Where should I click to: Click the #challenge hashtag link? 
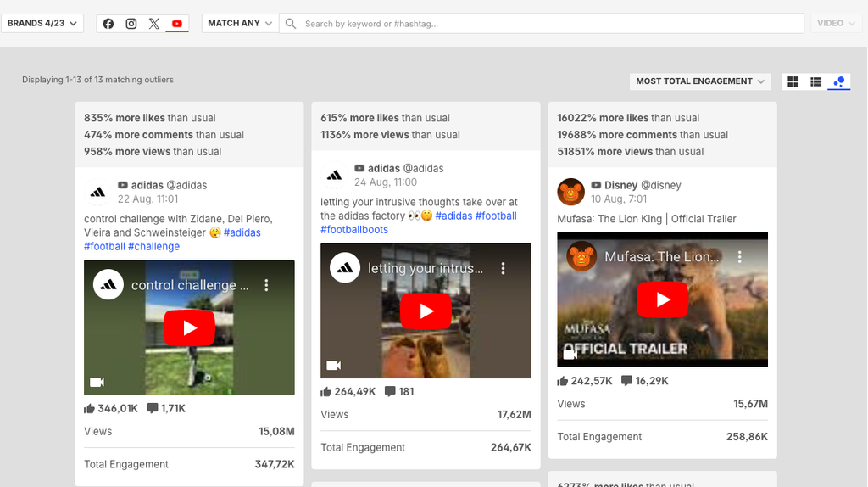click(x=153, y=246)
